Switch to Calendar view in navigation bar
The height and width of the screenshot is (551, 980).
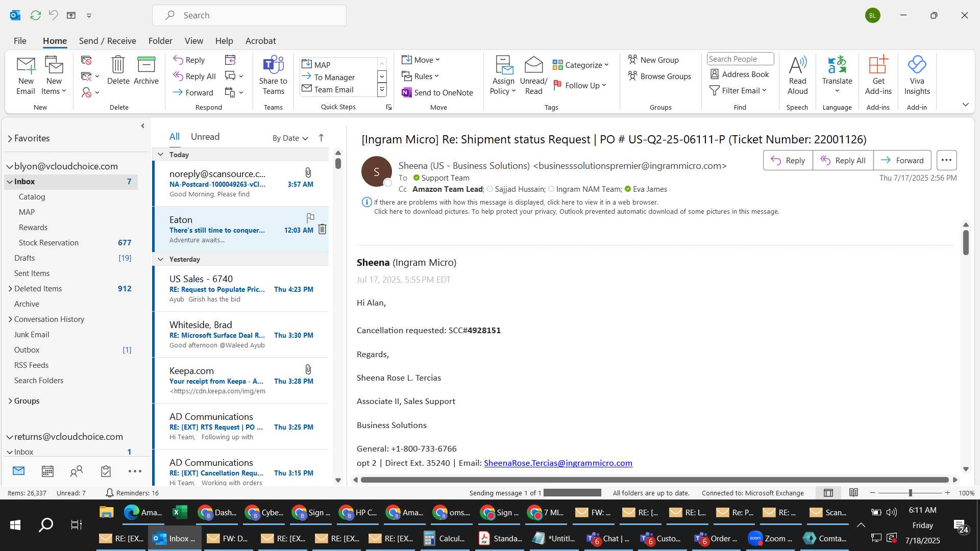click(47, 471)
